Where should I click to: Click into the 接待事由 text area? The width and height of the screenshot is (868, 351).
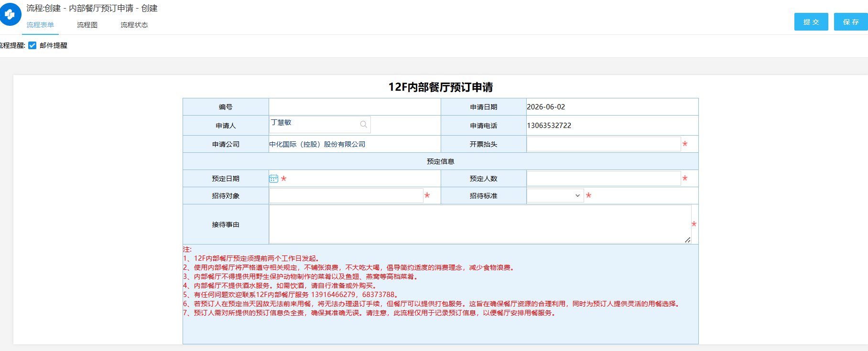tap(480, 224)
